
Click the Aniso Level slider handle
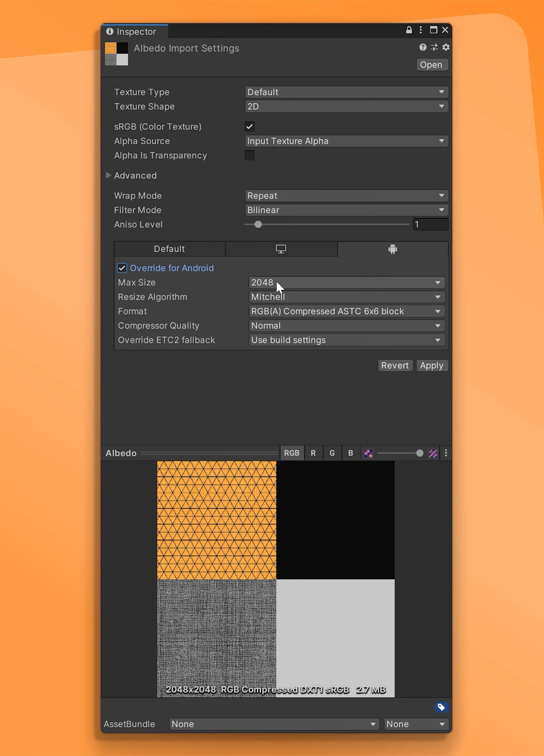[x=258, y=224]
